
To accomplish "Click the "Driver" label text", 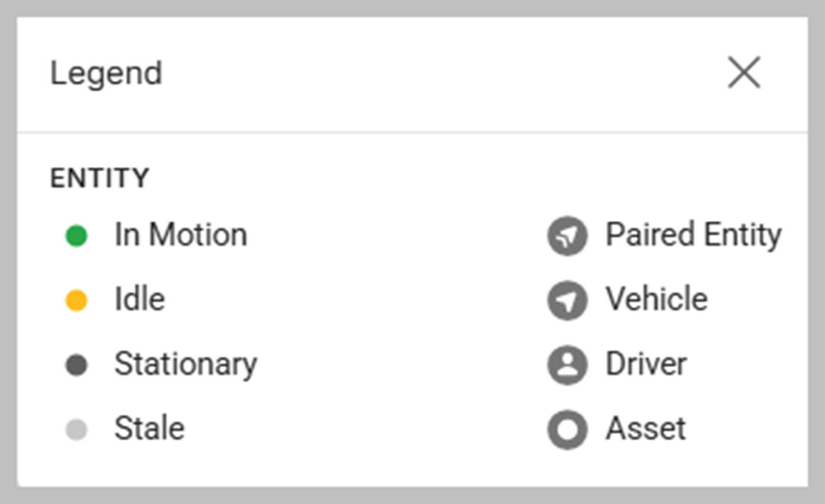I will coord(646,364).
